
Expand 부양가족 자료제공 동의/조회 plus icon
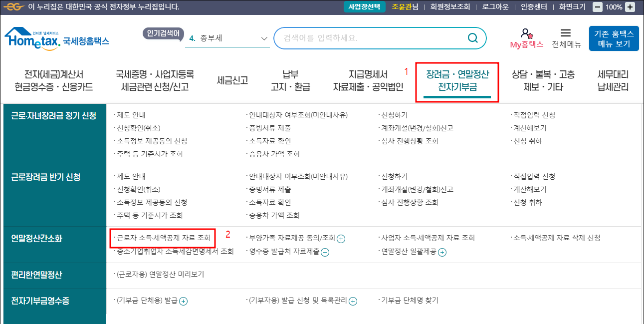coord(341,239)
